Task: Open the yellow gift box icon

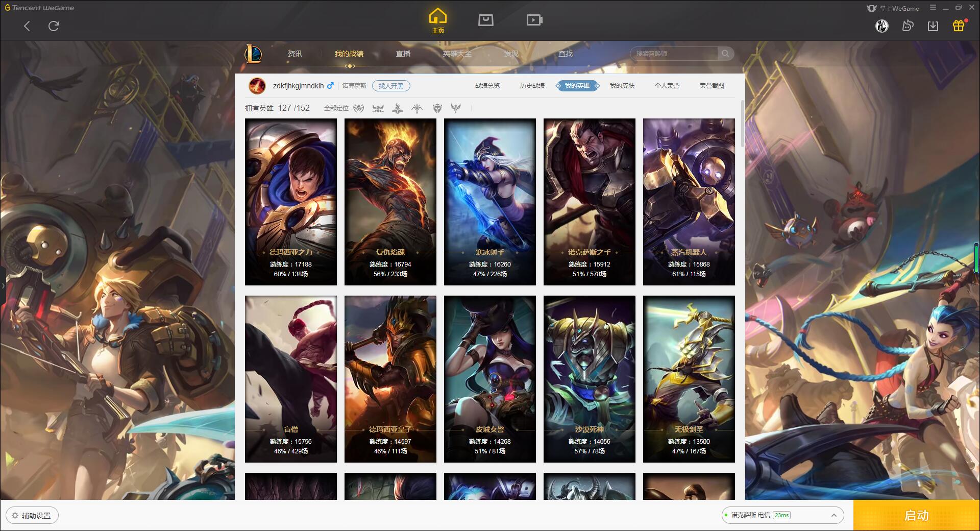Action: (x=959, y=26)
